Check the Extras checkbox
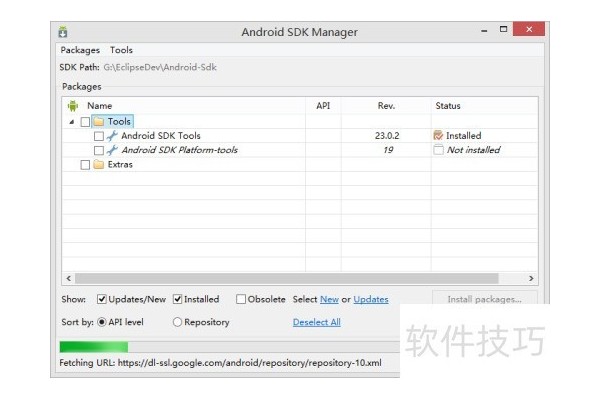600x400 pixels. 85,165
